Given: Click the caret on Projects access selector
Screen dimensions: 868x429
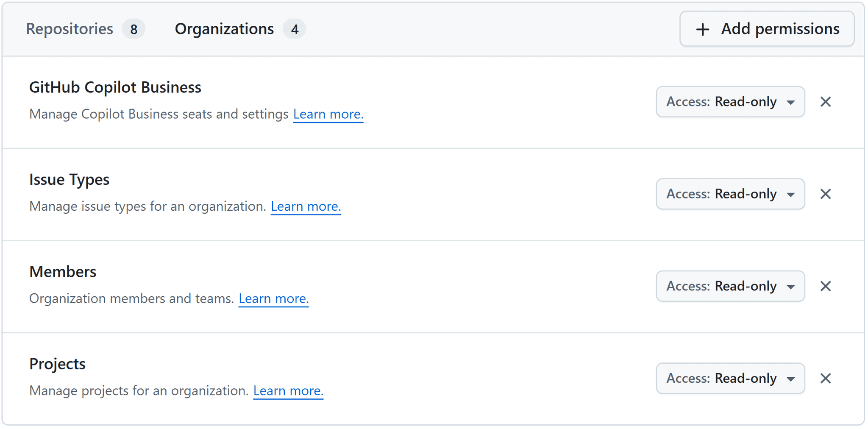Looking at the screenshot, I should pyautogui.click(x=791, y=378).
